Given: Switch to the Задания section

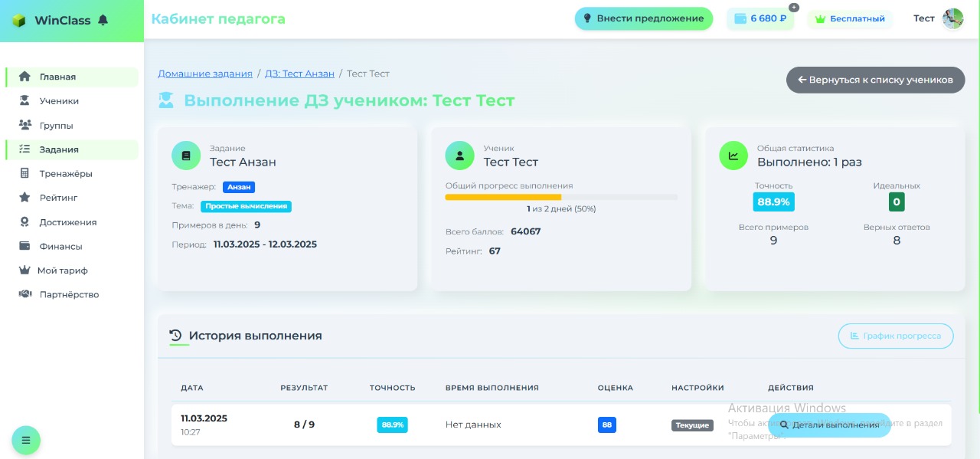Looking at the screenshot, I should click(x=59, y=149).
